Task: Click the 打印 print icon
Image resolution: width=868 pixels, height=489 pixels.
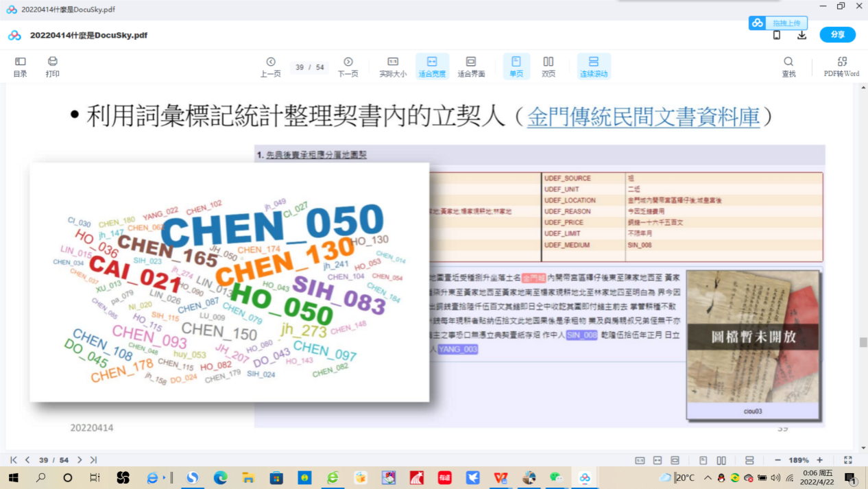Action: [x=53, y=66]
